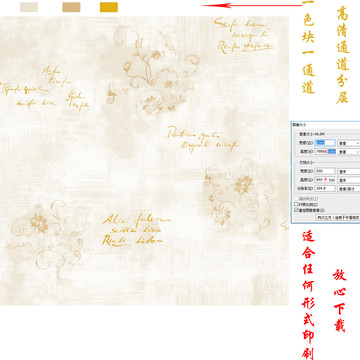
Task: Open the pixel height unit dropdown
Action: [x=349, y=152]
